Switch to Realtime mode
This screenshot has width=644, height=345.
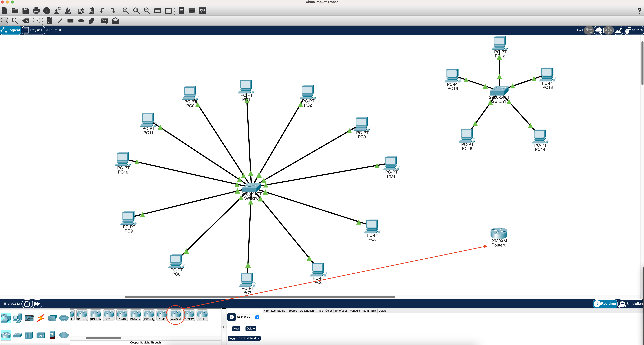tap(605, 304)
